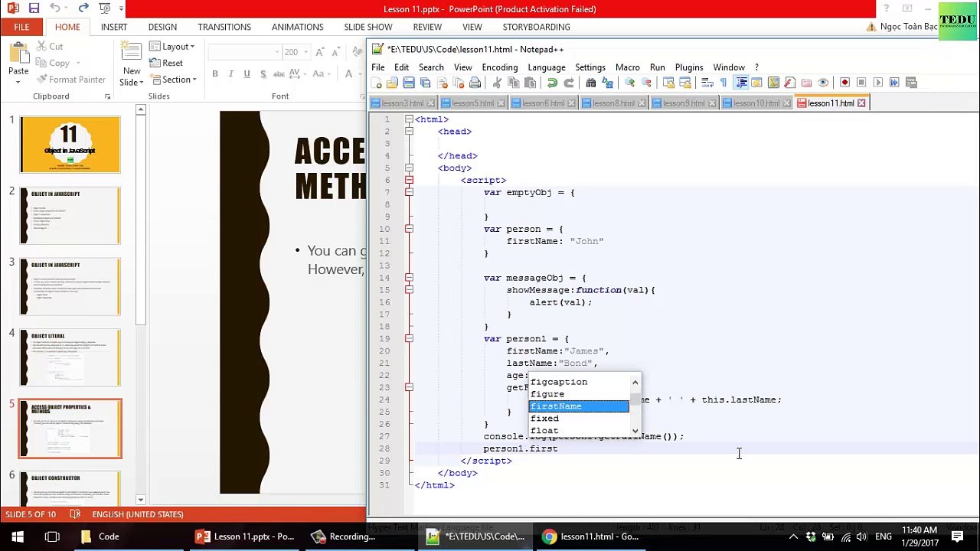
Task: Click the Replace icon in Notepad++ toolbar
Action: point(607,83)
